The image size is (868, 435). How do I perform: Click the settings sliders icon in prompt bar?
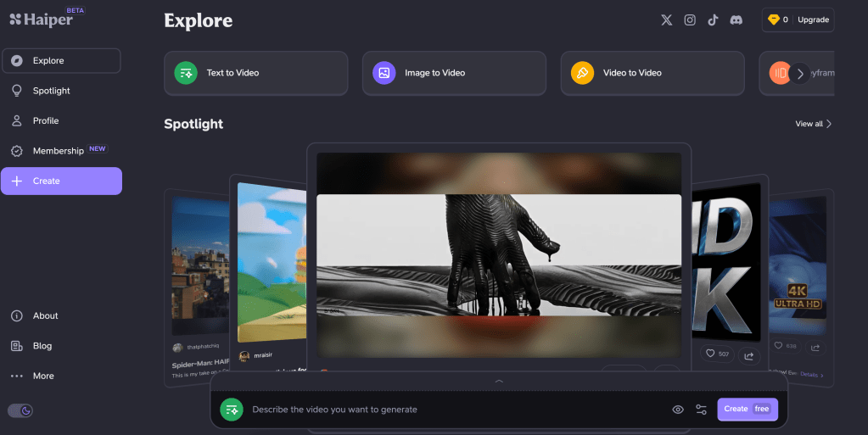click(701, 410)
